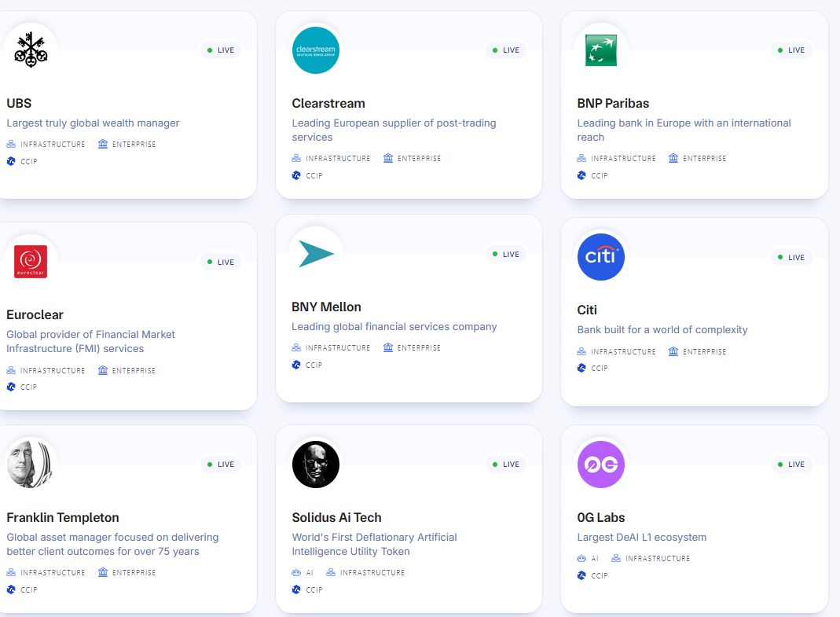The width and height of the screenshot is (840, 617).
Task: Click the ENTERPRISE tag label on BNY Mellon card
Action: point(419,348)
